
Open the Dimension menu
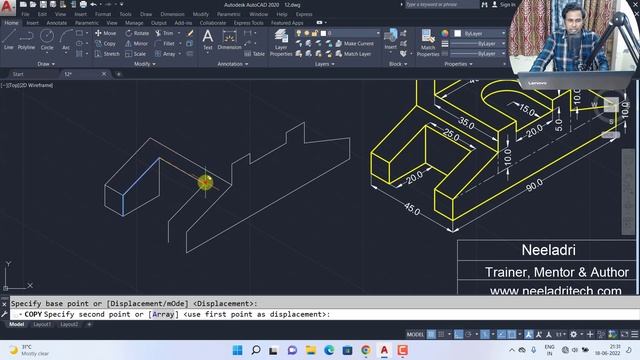click(x=172, y=14)
